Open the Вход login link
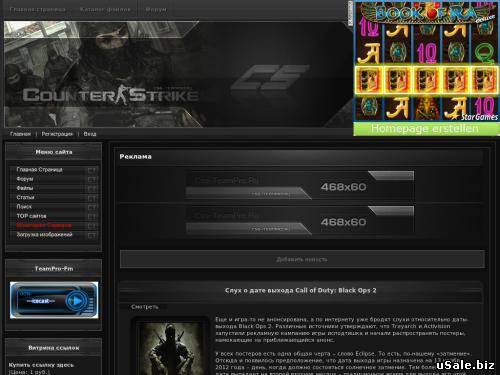Screen dimensions: 500x375 click(90, 134)
